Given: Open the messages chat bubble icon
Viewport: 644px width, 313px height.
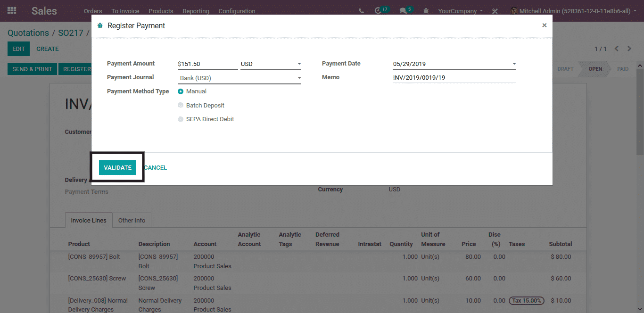Looking at the screenshot, I should coord(403,10).
